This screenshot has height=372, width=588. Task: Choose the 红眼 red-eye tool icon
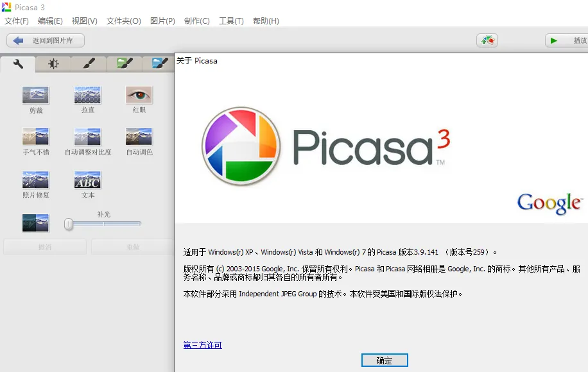(139, 95)
